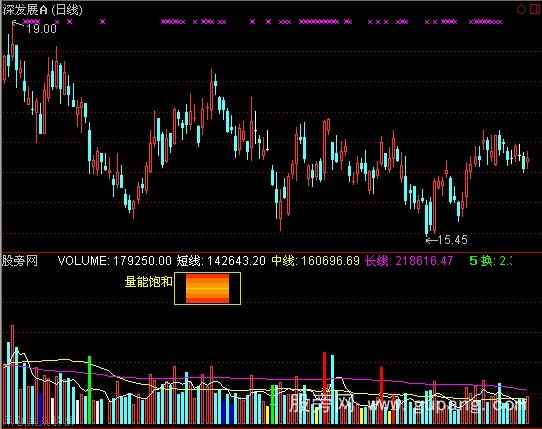The width and height of the screenshot is (542, 429).
Task: Click the 股旁网 label in volume panel header
Action: point(20,261)
